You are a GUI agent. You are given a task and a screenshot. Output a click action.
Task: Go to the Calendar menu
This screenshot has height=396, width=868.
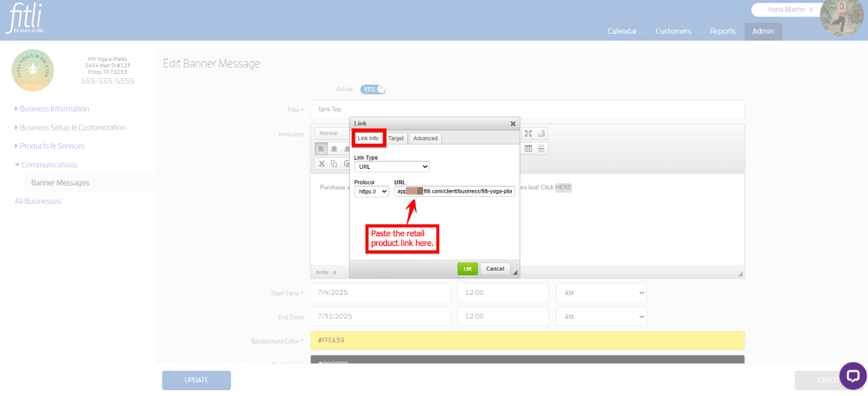622,31
